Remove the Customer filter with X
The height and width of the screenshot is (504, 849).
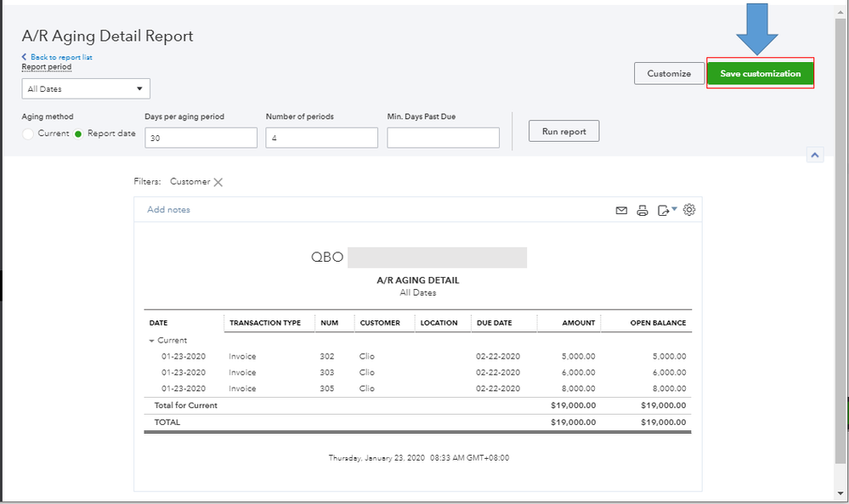coord(218,182)
